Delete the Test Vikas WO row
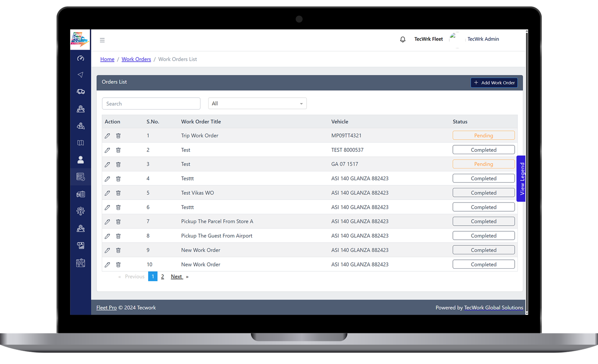 pyautogui.click(x=118, y=193)
